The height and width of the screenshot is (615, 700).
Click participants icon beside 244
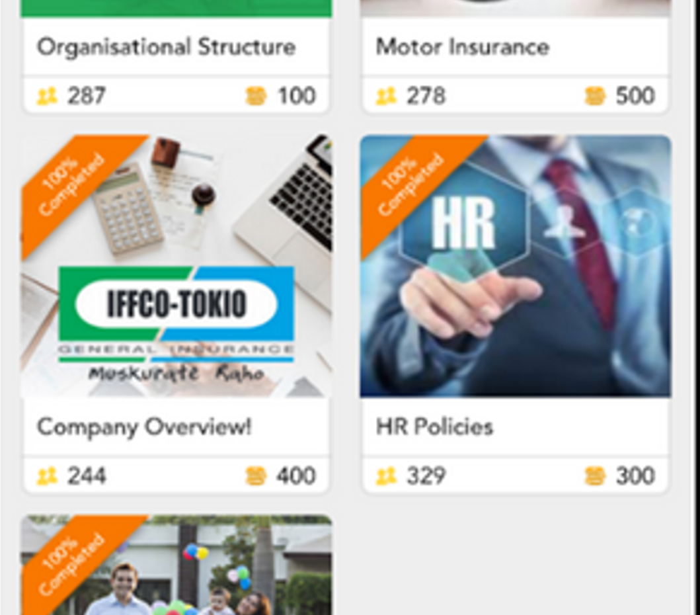47,476
